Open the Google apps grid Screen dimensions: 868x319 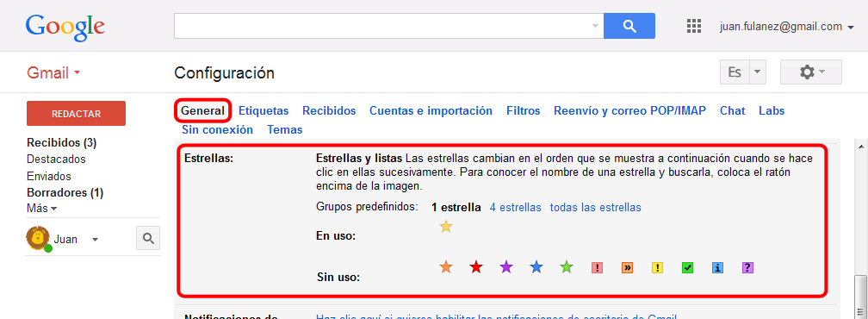tap(694, 26)
